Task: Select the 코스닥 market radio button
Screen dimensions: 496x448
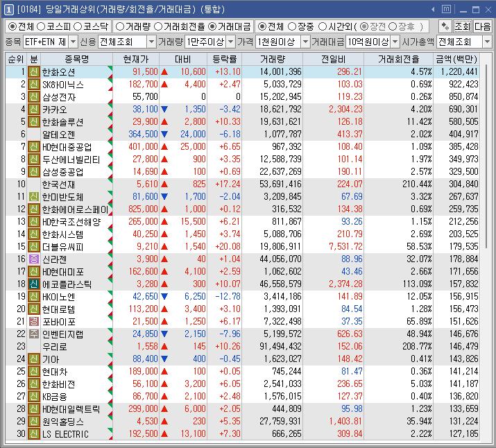Action: pos(78,26)
